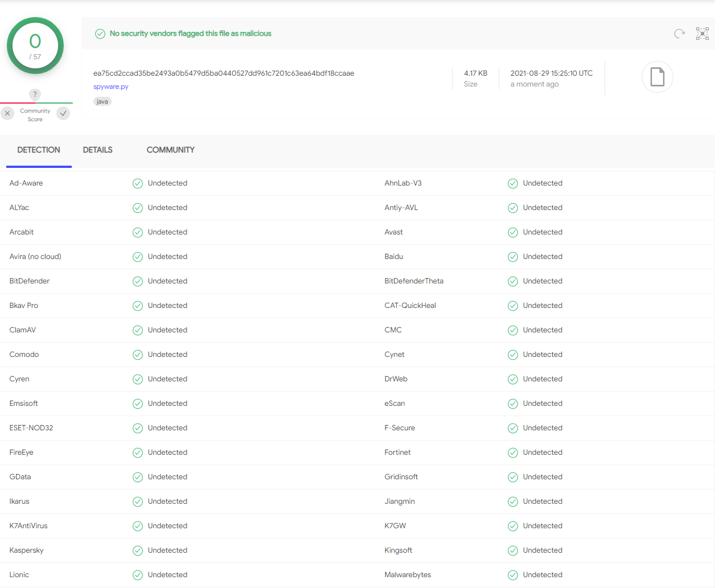Viewport: 715px width, 588px height.
Task: Click Undetected result in Gridinsoft row
Action: 543,477
